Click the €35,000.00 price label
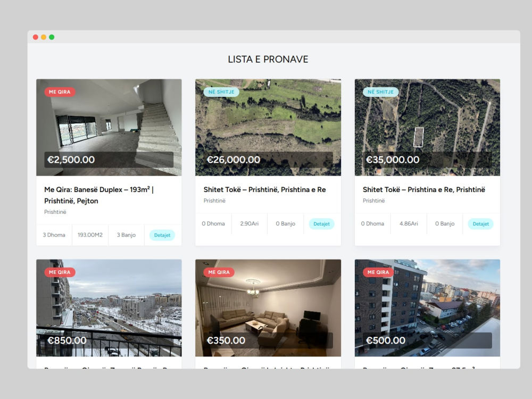532x399 pixels. 393,160
